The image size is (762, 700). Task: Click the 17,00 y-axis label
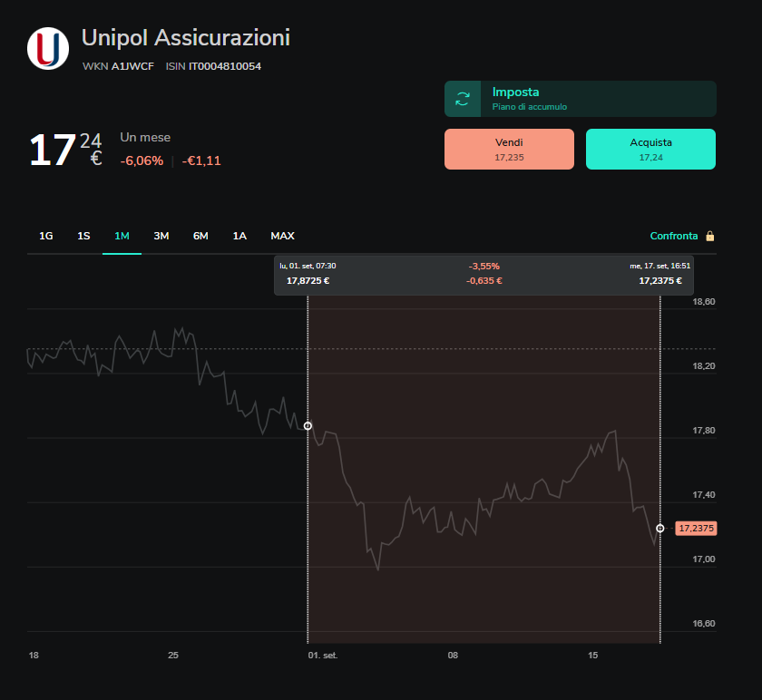pyautogui.click(x=704, y=559)
